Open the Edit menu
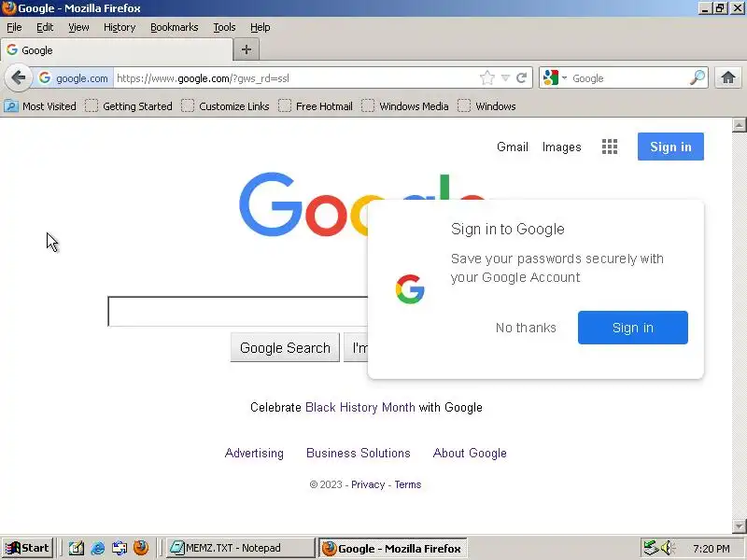 [45, 28]
